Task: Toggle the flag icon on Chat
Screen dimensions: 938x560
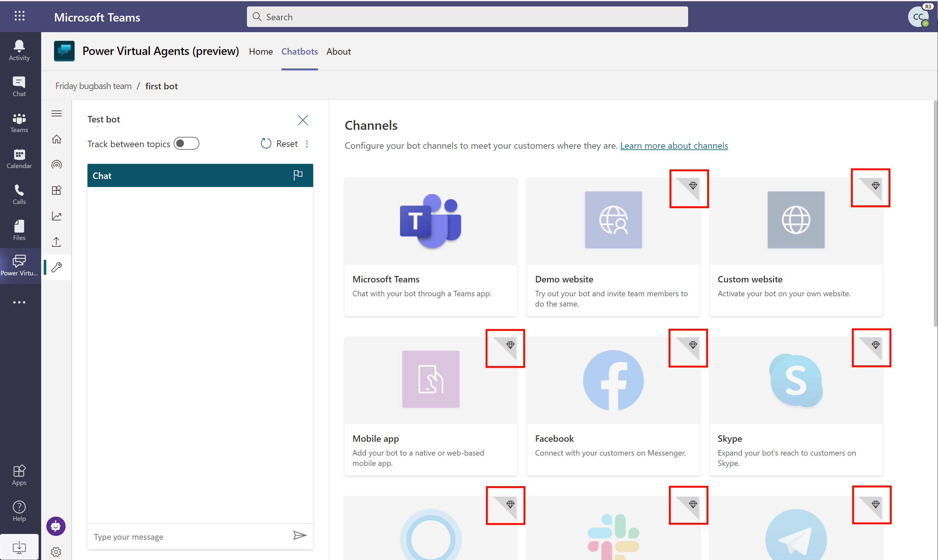Action: [x=298, y=175]
